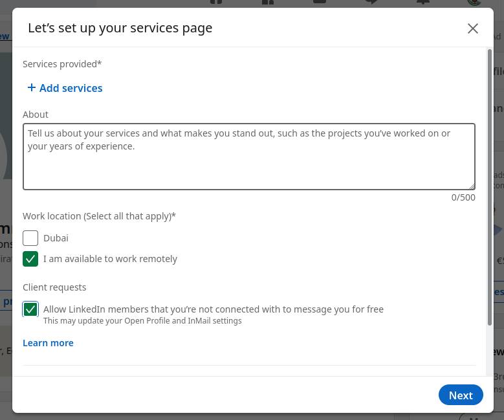
Task: Click the Next button
Action: pyautogui.click(x=461, y=395)
